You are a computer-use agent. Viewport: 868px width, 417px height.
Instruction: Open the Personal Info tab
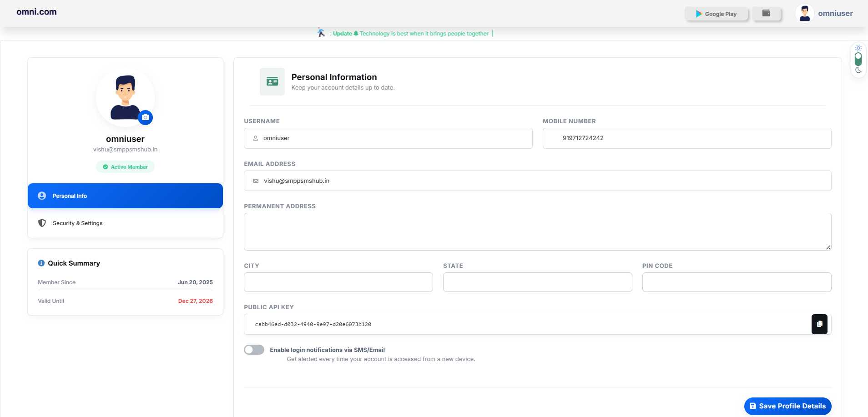click(x=125, y=196)
